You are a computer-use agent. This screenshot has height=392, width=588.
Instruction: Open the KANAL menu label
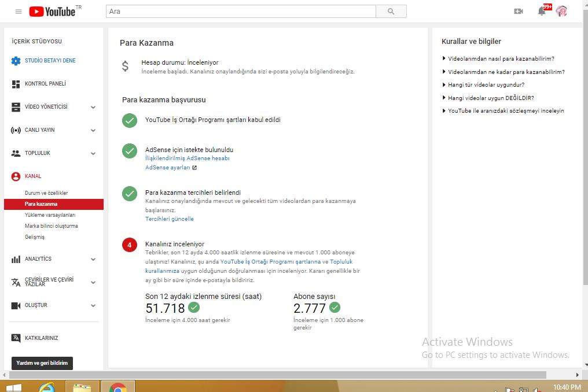[x=33, y=176]
